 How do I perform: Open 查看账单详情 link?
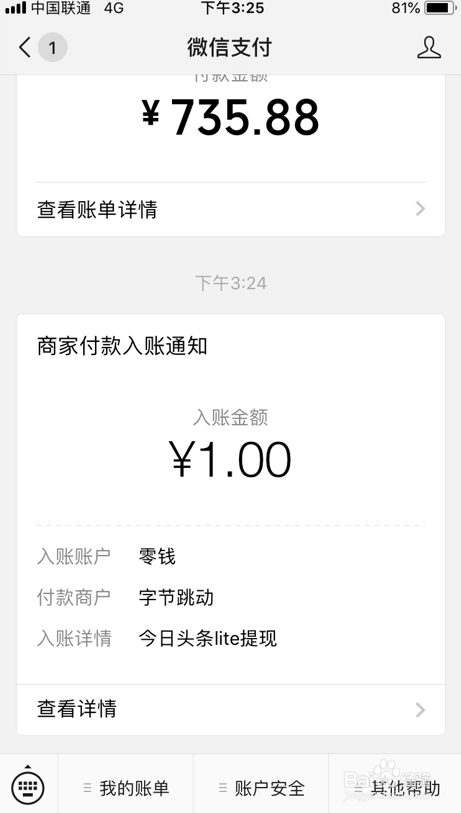[x=231, y=209]
